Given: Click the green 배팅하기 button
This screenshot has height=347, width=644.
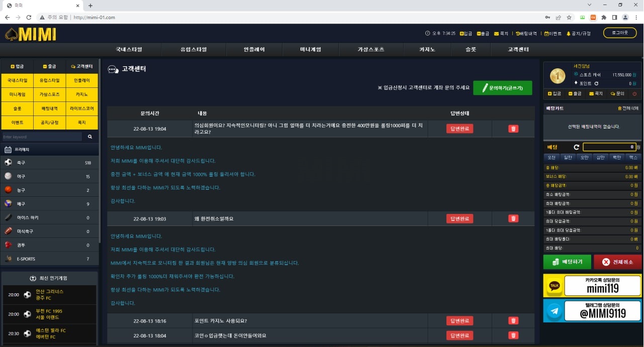Looking at the screenshot, I should (x=567, y=262).
